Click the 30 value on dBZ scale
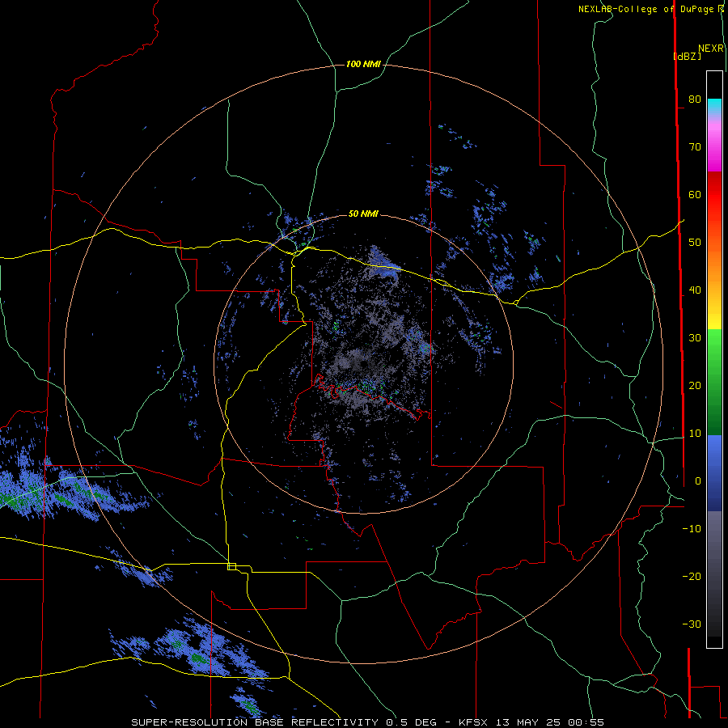The width and height of the screenshot is (728, 728). coord(695,338)
